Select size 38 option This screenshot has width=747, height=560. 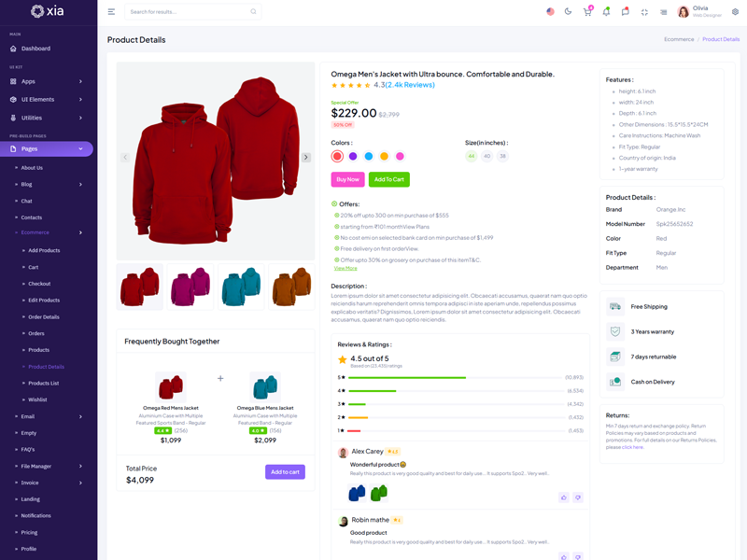[502, 156]
